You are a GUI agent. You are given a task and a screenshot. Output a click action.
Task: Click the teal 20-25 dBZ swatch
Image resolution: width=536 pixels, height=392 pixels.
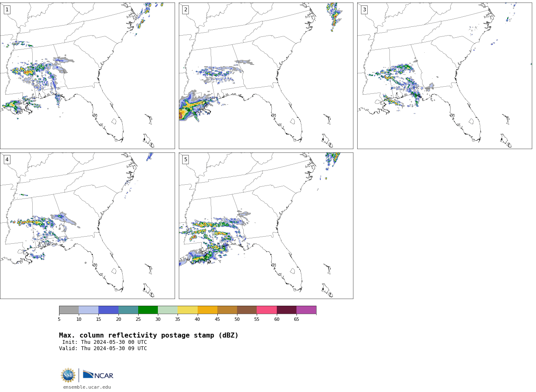tap(128, 310)
